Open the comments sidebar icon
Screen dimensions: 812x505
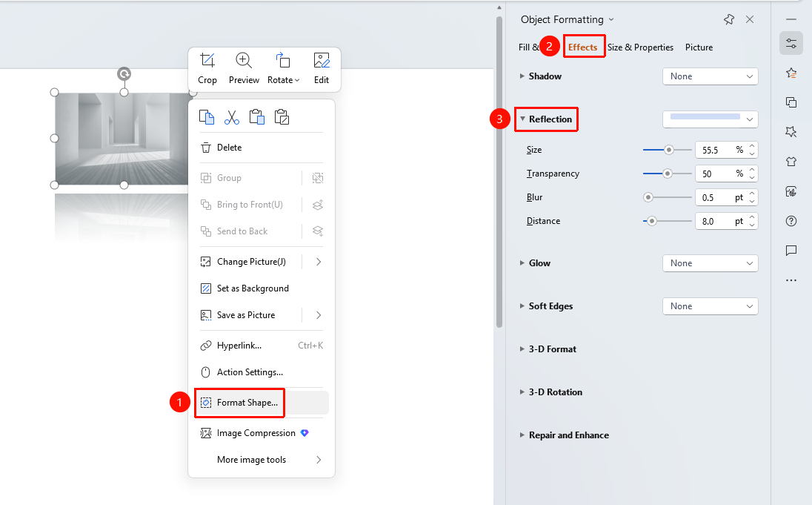[791, 251]
